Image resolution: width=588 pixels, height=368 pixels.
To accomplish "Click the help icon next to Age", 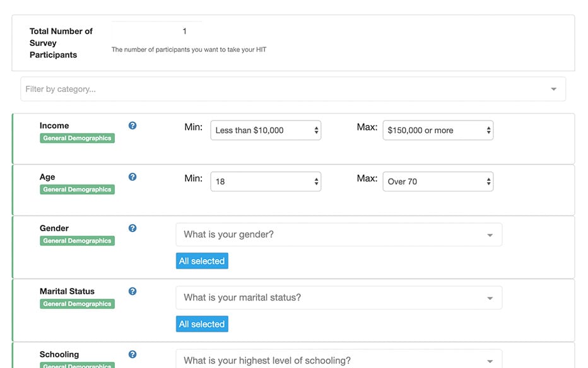I will coord(132,177).
